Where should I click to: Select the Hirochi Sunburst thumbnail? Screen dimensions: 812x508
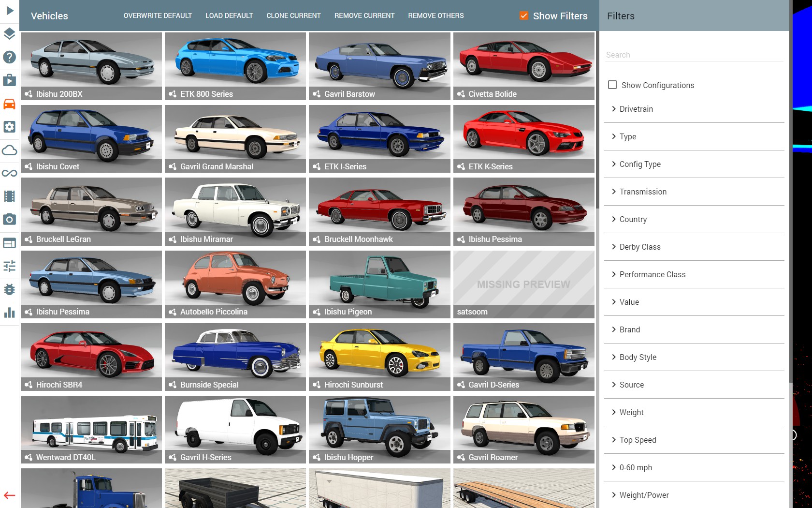379,357
